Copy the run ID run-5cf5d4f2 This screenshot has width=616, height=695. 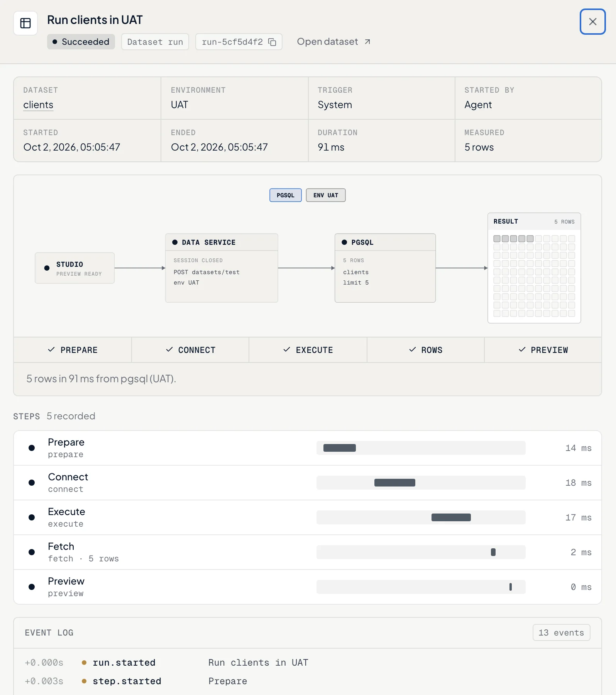click(x=272, y=42)
